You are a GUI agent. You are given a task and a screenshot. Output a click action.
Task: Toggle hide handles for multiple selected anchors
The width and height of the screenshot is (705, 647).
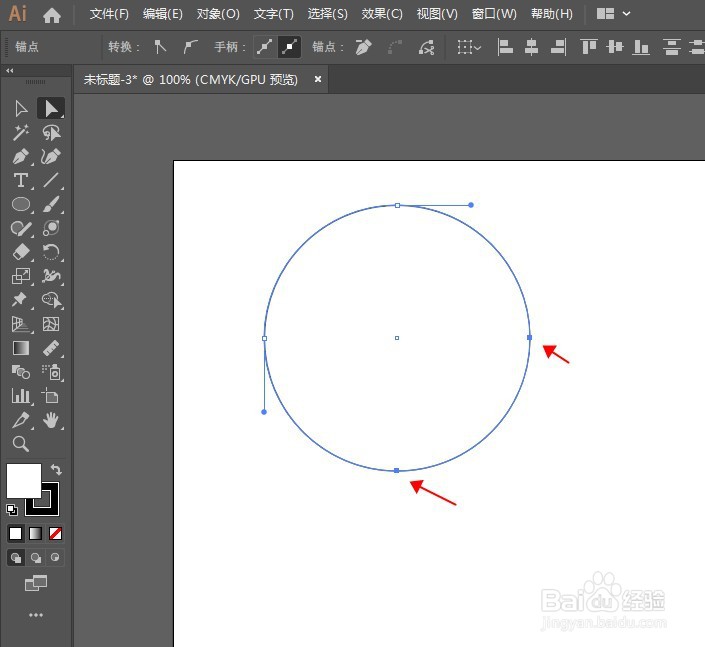point(290,47)
